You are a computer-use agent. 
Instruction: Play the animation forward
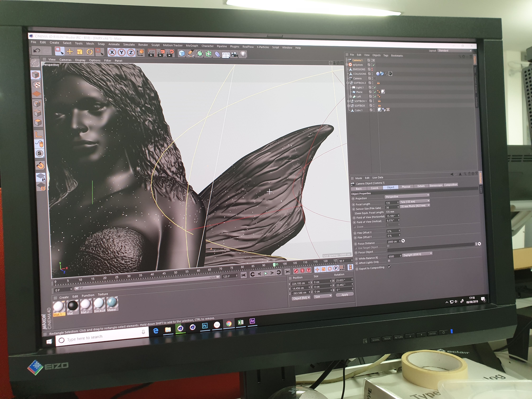265,274
